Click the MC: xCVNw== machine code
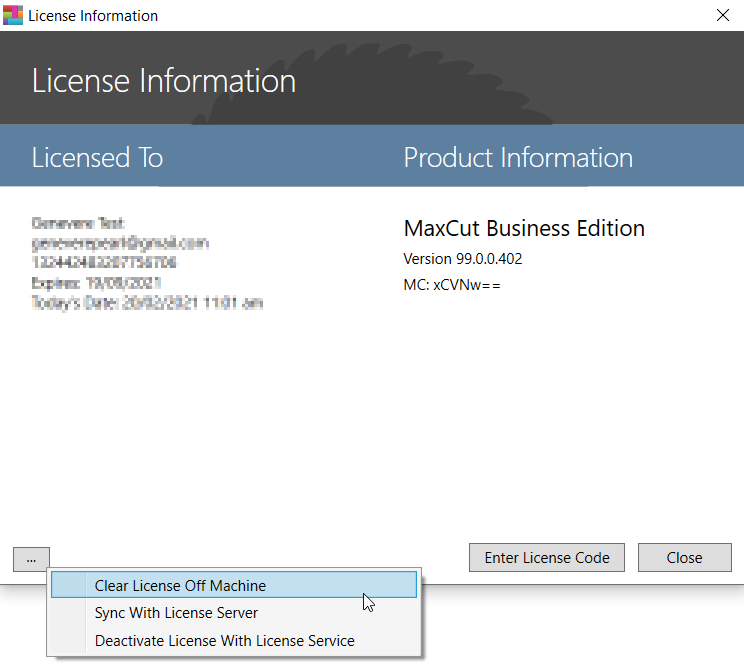 tap(452, 285)
